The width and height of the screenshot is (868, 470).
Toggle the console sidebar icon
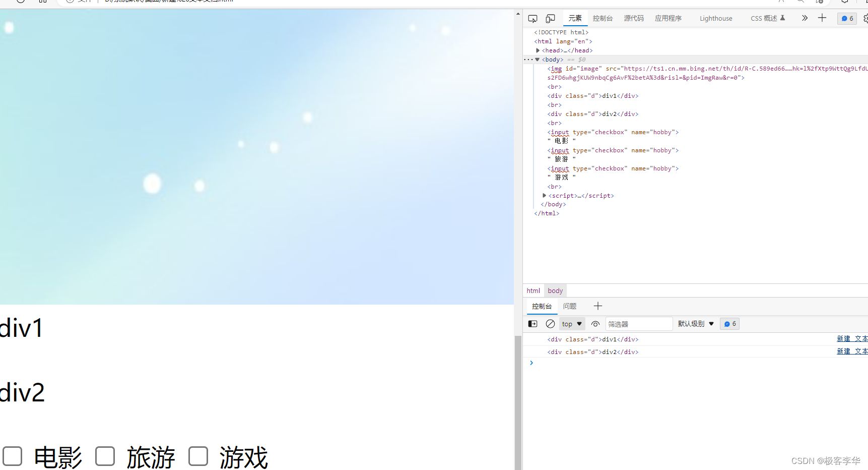pos(532,324)
